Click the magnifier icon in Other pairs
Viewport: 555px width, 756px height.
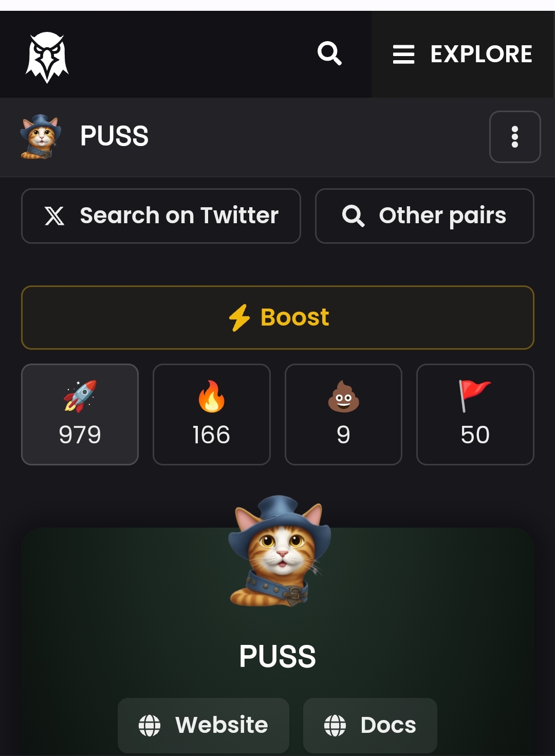[354, 216]
